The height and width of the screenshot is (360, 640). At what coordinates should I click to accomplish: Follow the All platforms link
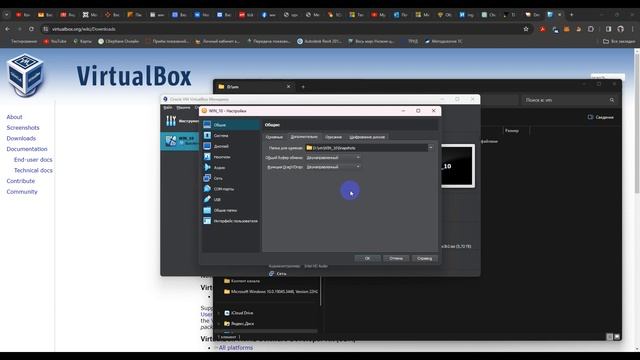coord(236,348)
